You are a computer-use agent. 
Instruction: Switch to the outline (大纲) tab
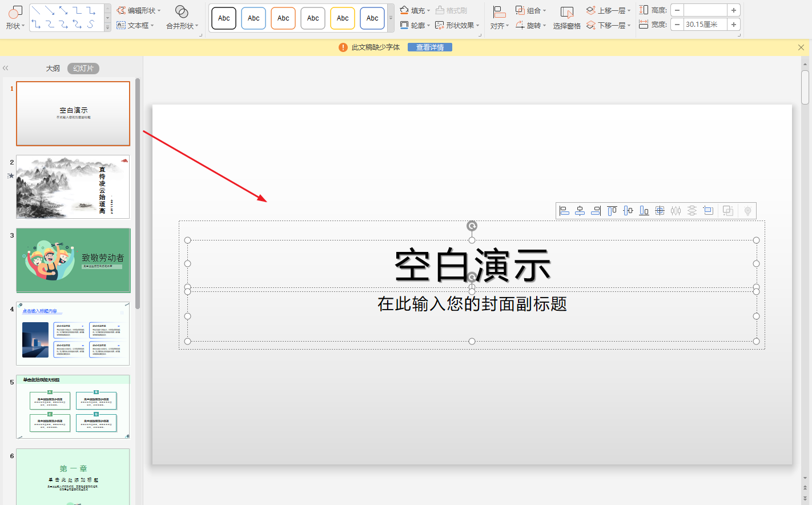pyautogui.click(x=53, y=69)
